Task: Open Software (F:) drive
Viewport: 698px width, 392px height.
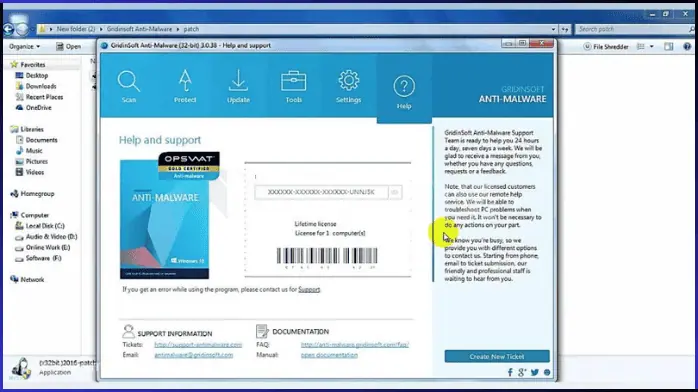Action: [43, 258]
